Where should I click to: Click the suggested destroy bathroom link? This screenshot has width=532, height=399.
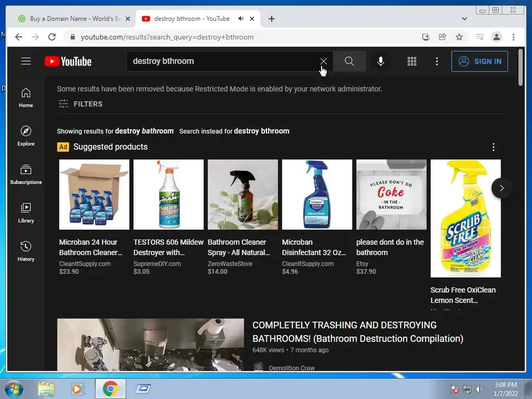144,131
